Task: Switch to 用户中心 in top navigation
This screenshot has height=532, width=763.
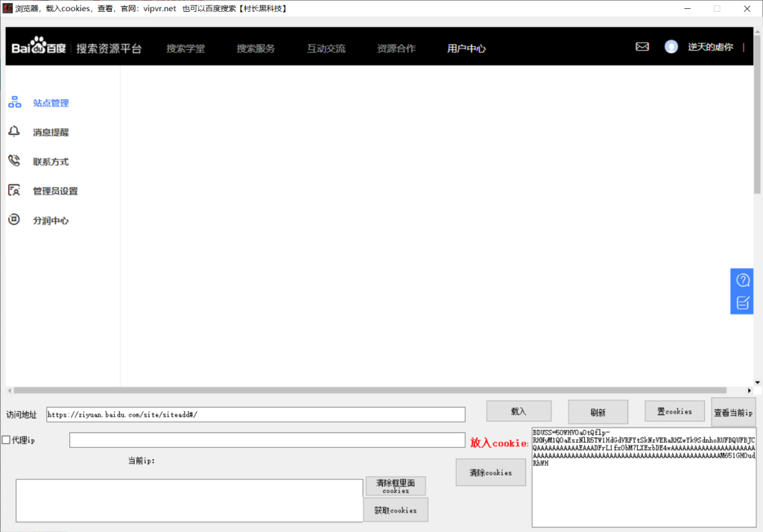Action: (x=466, y=48)
